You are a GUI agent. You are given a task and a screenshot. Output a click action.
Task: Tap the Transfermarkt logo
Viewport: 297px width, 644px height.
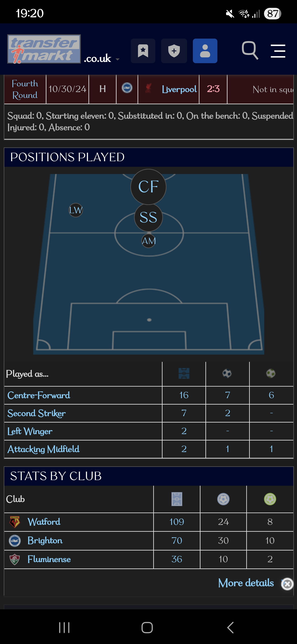coord(44,49)
